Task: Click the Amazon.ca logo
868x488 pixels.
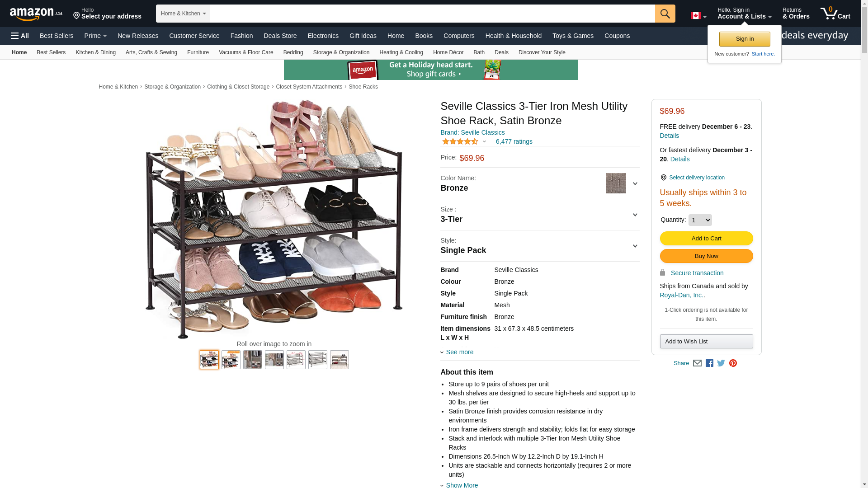Action: tap(36, 14)
